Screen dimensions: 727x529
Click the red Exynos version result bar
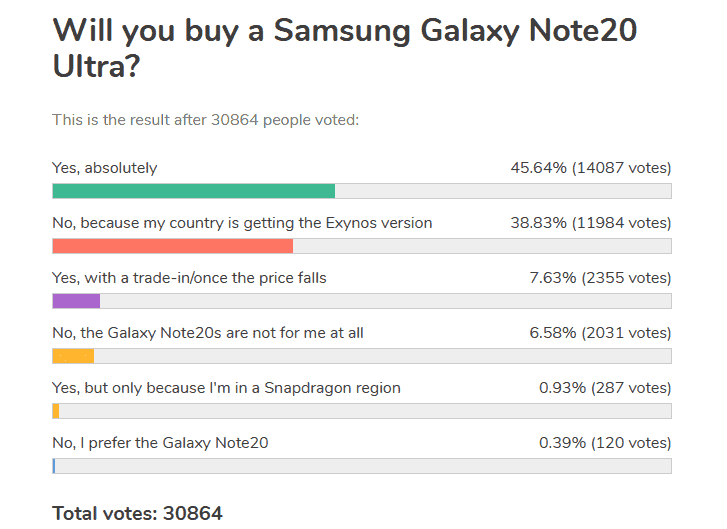point(173,246)
